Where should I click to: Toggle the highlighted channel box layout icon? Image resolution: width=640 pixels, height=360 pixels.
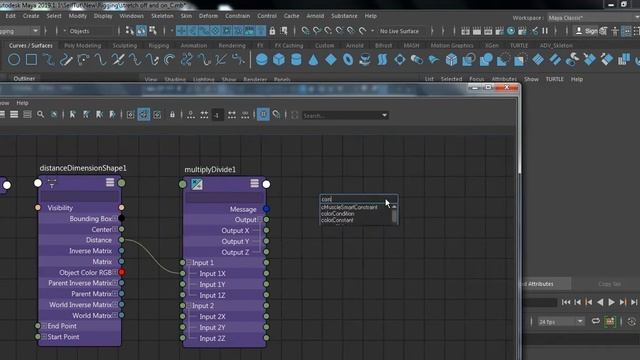pyautogui.click(x=626, y=31)
